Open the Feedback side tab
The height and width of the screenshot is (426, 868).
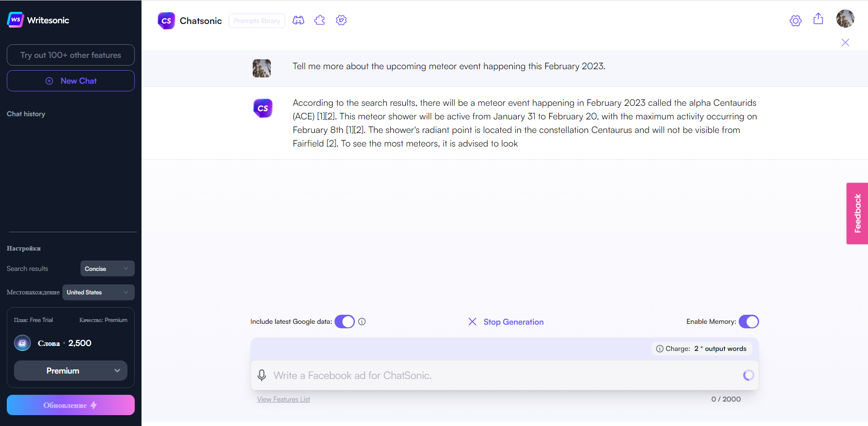tap(857, 213)
